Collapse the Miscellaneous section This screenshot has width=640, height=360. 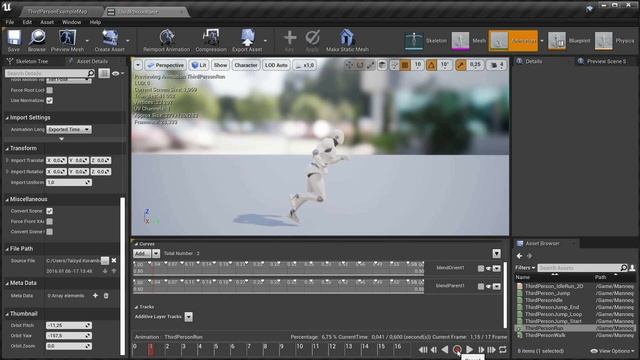[7, 200]
